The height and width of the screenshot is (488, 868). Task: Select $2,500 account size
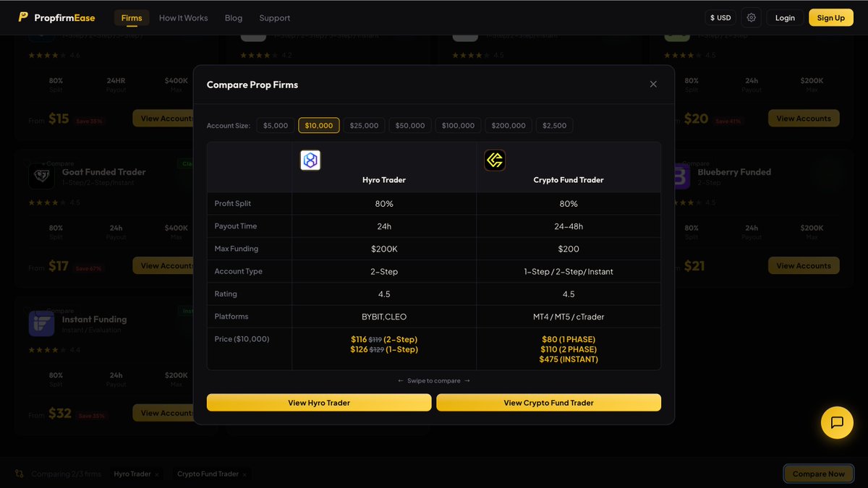click(555, 125)
